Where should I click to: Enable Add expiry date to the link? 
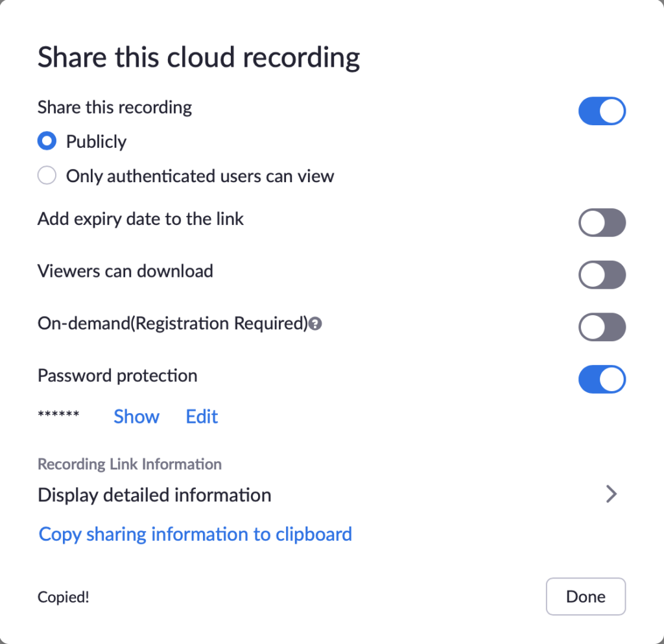coord(602,222)
